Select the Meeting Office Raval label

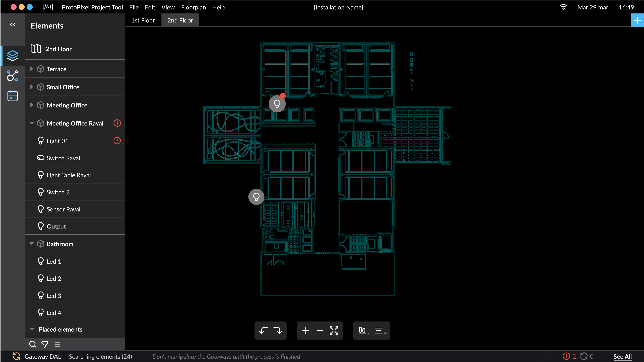click(75, 123)
